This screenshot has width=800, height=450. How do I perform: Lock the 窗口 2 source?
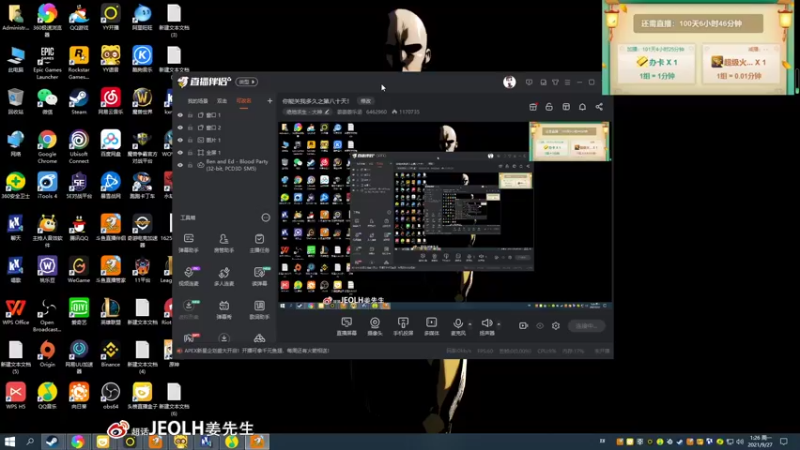pyautogui.click(x=190, y=128)
